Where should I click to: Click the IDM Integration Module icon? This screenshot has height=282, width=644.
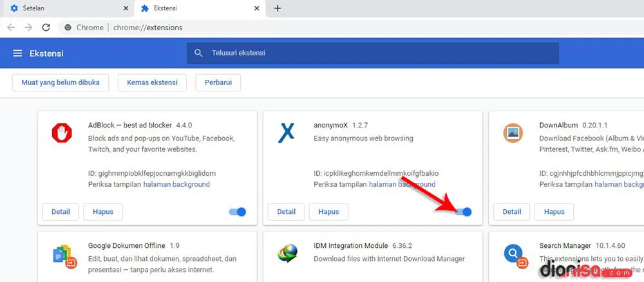click(287, 253)
